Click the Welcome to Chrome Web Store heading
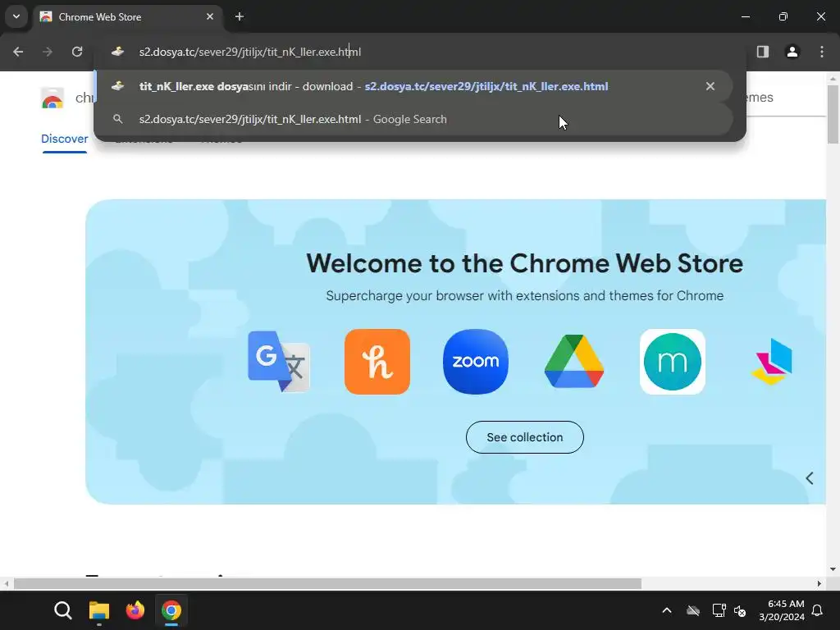 (x=524, y=263)
